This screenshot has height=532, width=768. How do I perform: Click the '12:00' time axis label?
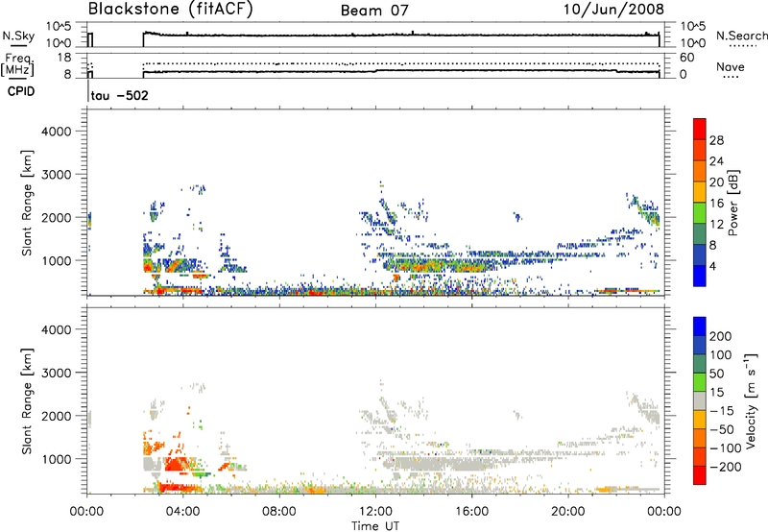375,512
